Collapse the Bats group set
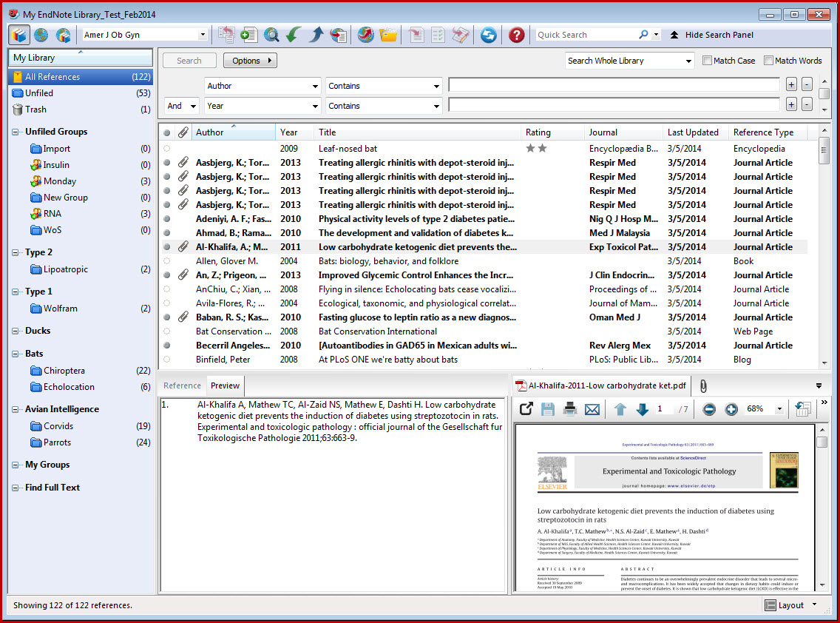 [x=16, y=354]
